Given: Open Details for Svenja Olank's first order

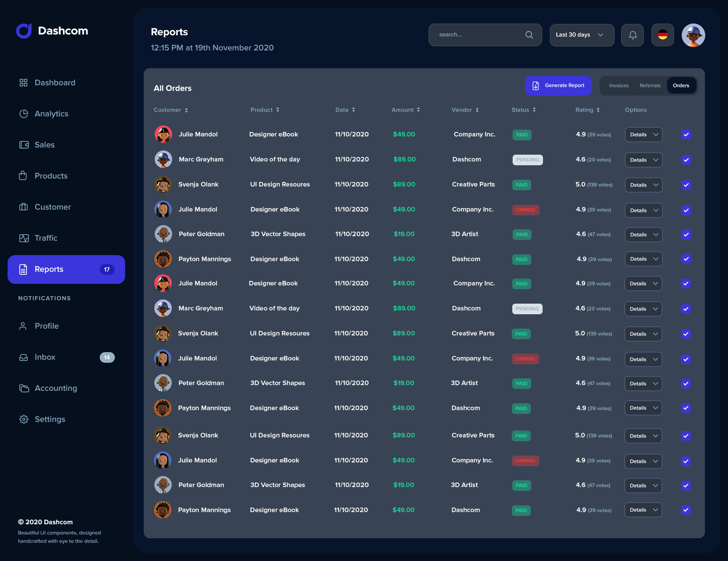Looking at the screenshot, I should click(643, 185).
